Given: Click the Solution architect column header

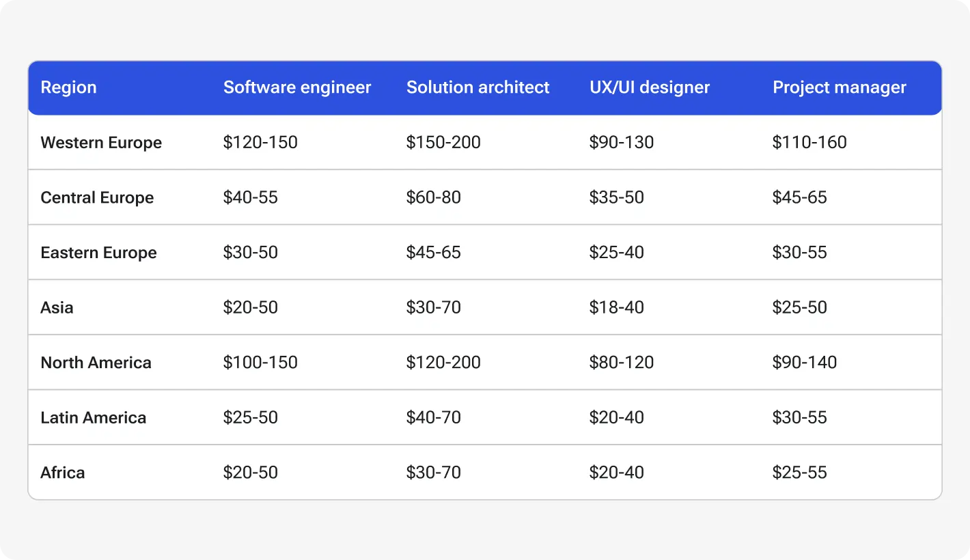Looking at the screenshot, I should point(477,87).
